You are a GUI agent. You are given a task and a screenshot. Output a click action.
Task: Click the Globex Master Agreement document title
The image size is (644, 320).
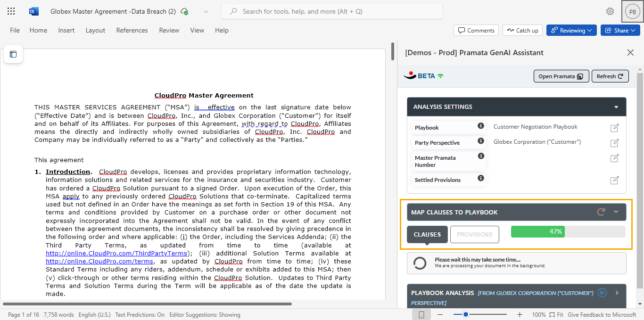point(113,11)
